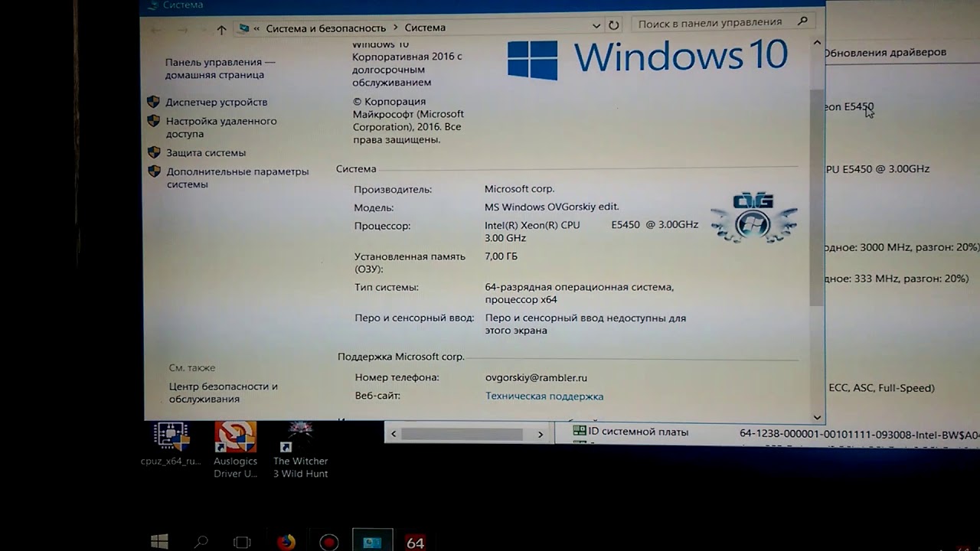The image size is (980, 551).
Task: Click shield icon beside Защита системы
Action: (153, 152)
